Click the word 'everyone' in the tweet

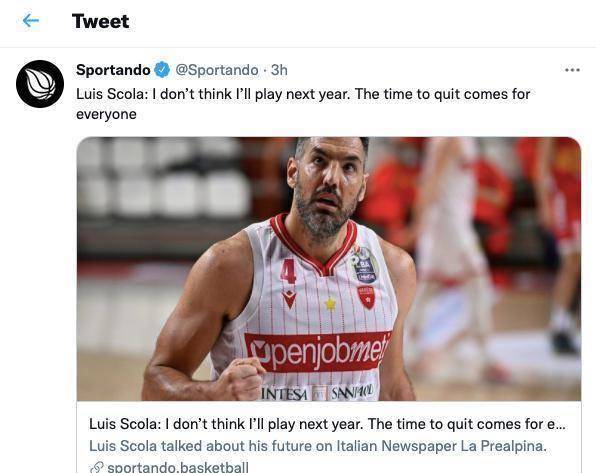click(106, 114)
